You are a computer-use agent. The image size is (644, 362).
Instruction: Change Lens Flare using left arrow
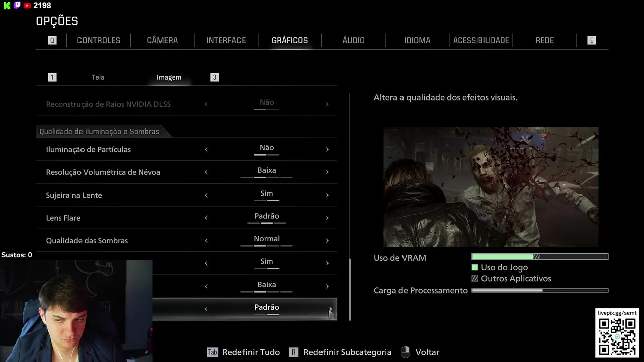pos(206,218)
